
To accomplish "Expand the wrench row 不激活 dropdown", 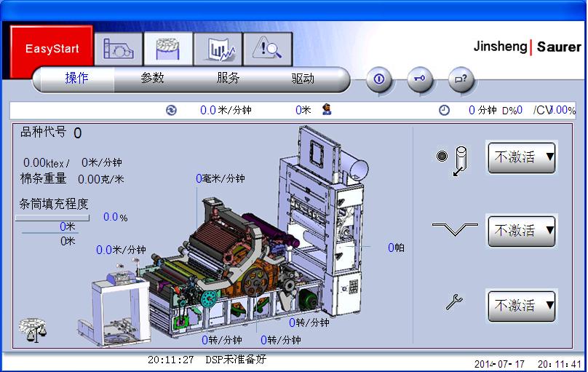I will coord(522,305).
